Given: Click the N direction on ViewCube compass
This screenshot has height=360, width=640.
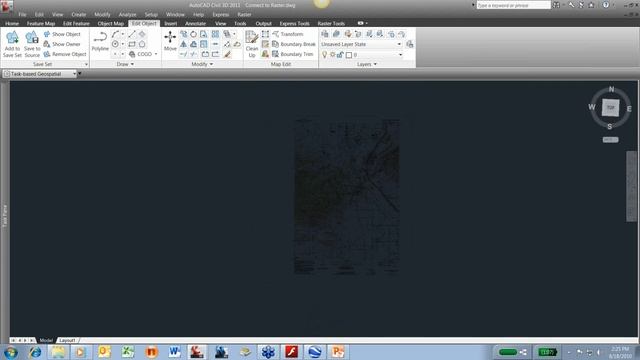Looking at the screenshot, I should (611, 89).
